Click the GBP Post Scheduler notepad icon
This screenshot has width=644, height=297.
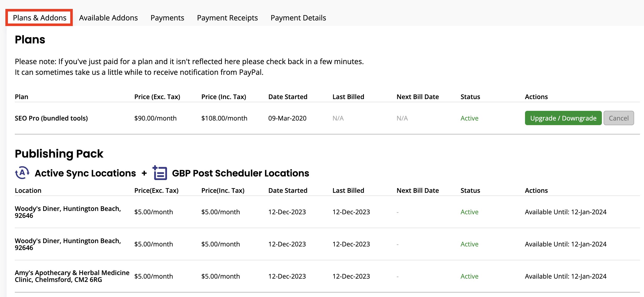(x=160, y=173)
